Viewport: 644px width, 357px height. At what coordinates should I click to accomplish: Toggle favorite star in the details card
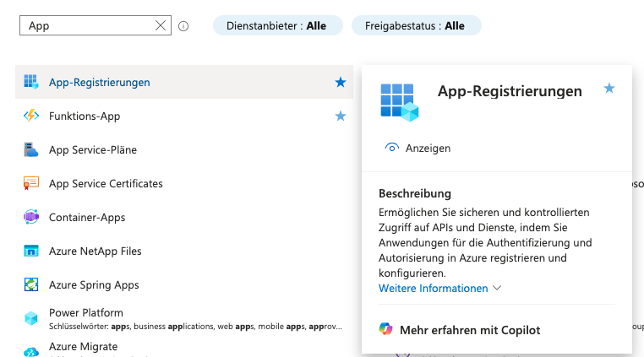click(x=609, y=89)
